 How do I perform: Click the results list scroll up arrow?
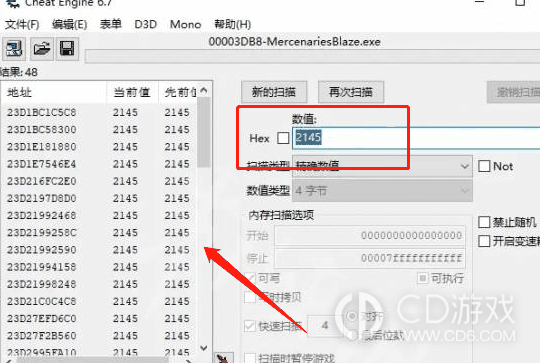pyautogui.click(x=204, y=91)
